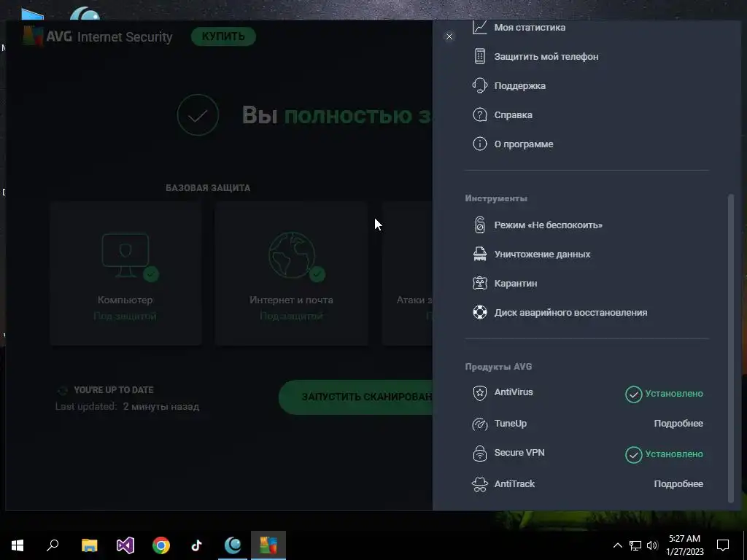The image size is (747, 560).
Task: Click the Last updated 2 минуты назад text
Action: pos(127,407)
